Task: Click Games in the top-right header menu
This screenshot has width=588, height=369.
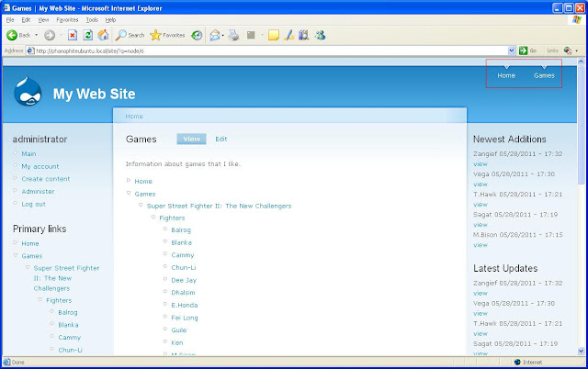Action: point(544,75)
